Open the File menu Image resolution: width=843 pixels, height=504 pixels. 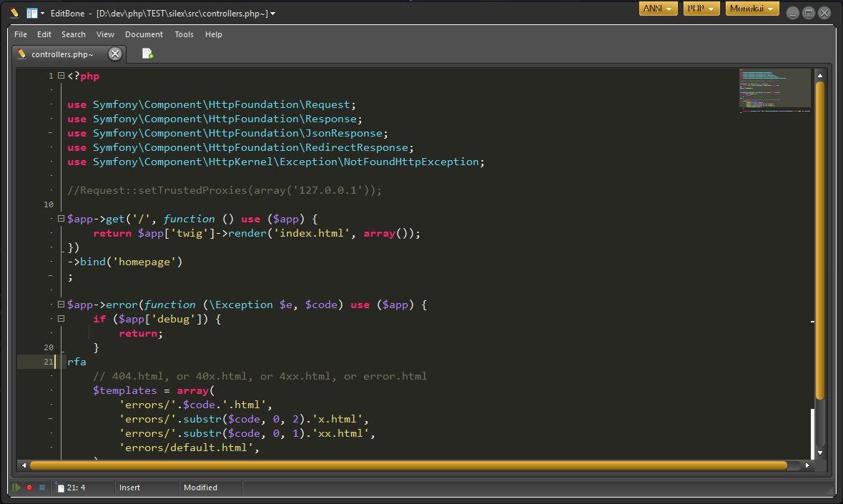point(21,34)
